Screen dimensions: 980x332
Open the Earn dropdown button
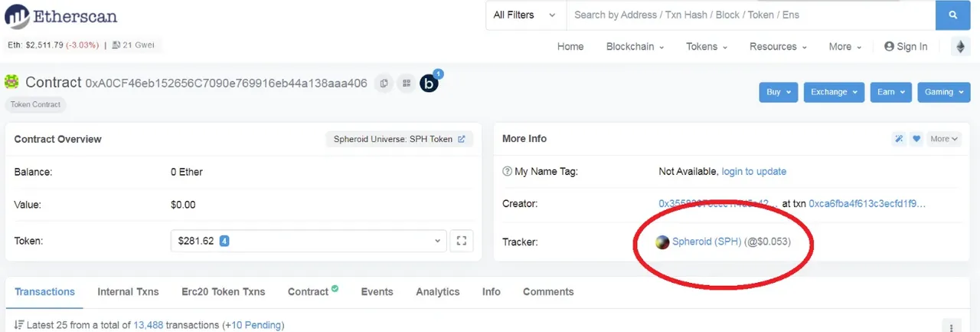pos(890,92)
